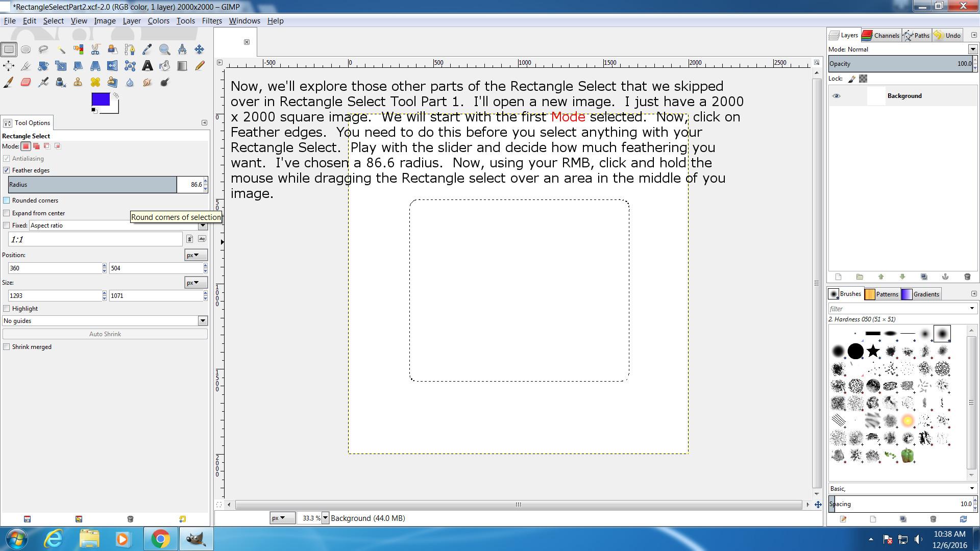
Task: Open the No guides dropdown
Action: coord(203,321)
